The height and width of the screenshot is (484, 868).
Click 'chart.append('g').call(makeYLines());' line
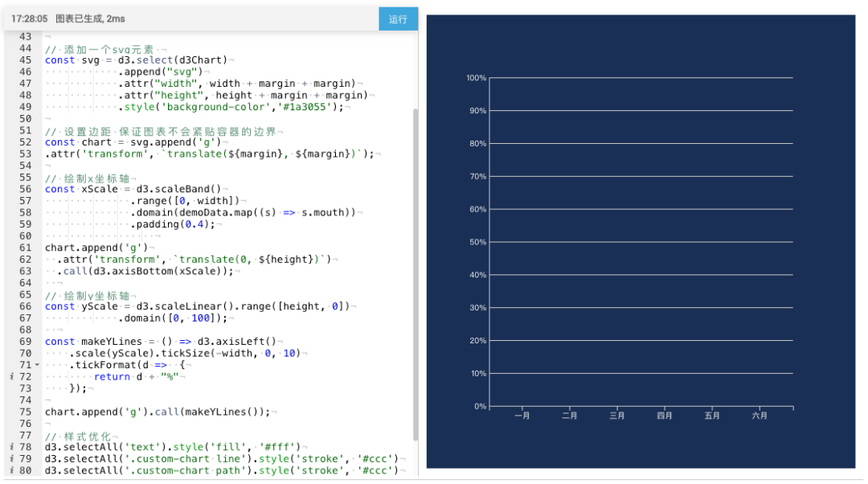(158, 412)
